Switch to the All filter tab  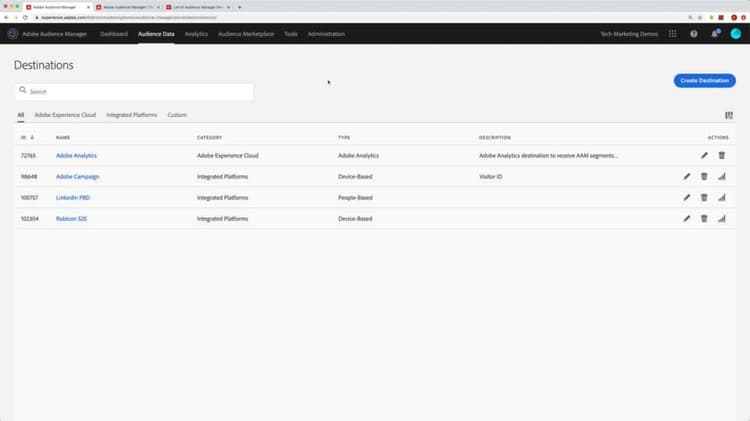21,115
